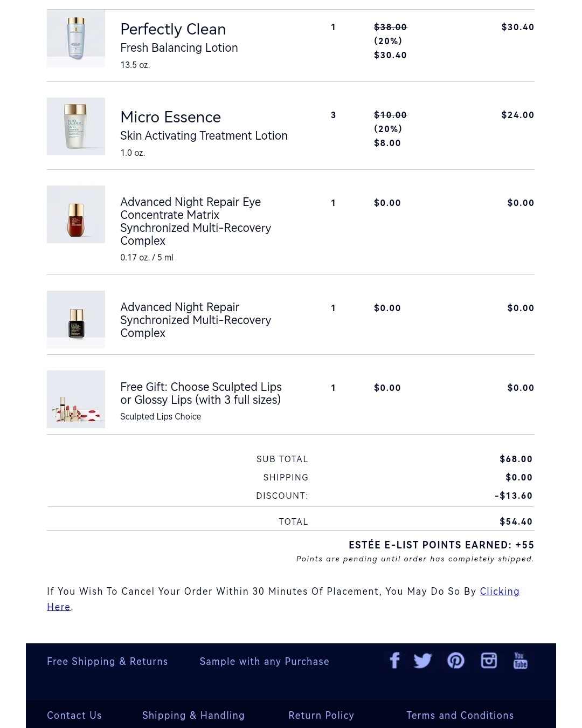
Task: Open the YouTube icon in footer
Action: [520, 661]
